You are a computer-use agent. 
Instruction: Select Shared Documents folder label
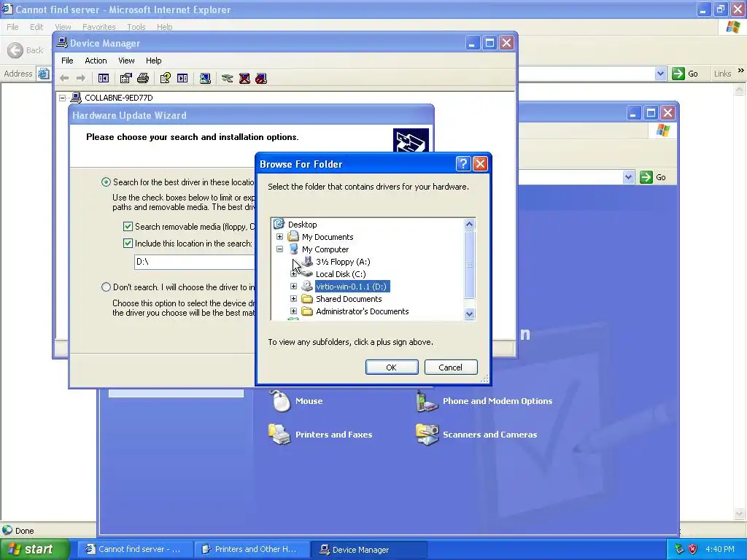(349, 298)
